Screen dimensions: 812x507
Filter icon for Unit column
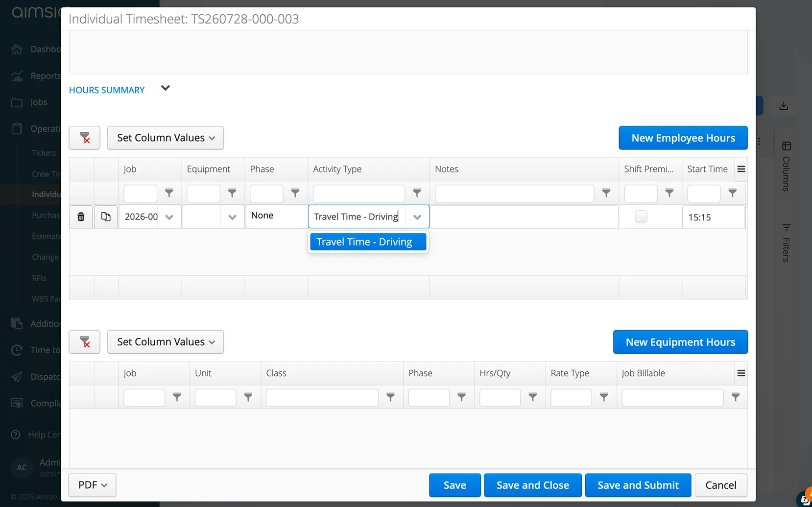[x=248, y=397]
